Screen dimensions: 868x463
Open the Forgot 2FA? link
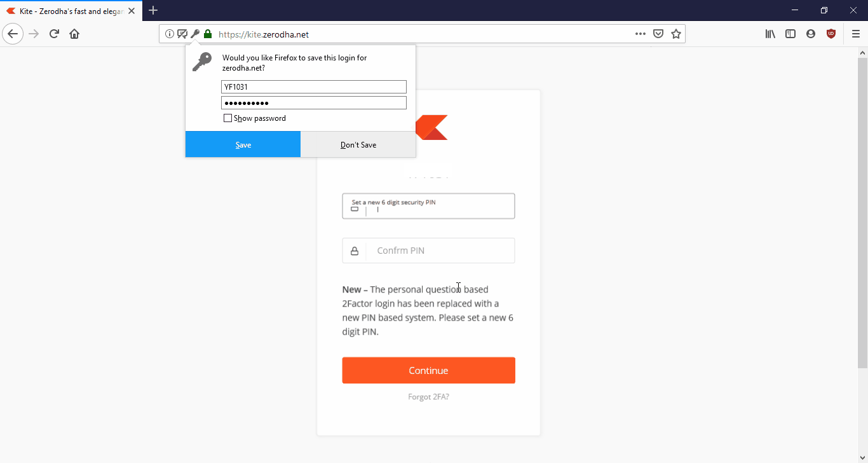click(428, 397)
